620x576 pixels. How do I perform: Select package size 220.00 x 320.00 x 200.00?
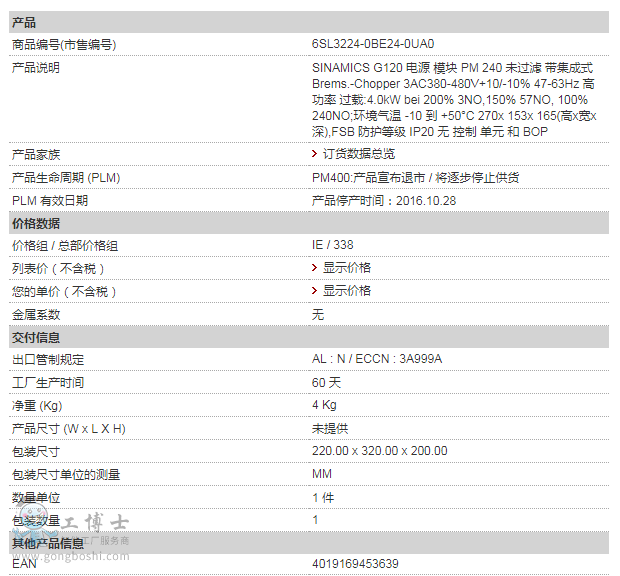(x=379, y=451)
